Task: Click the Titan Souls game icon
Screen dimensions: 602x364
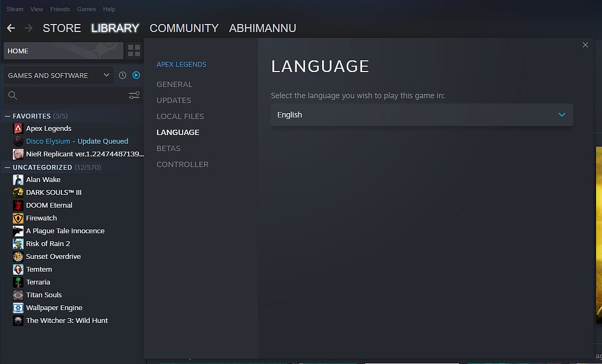Action: tap(18, 295)
